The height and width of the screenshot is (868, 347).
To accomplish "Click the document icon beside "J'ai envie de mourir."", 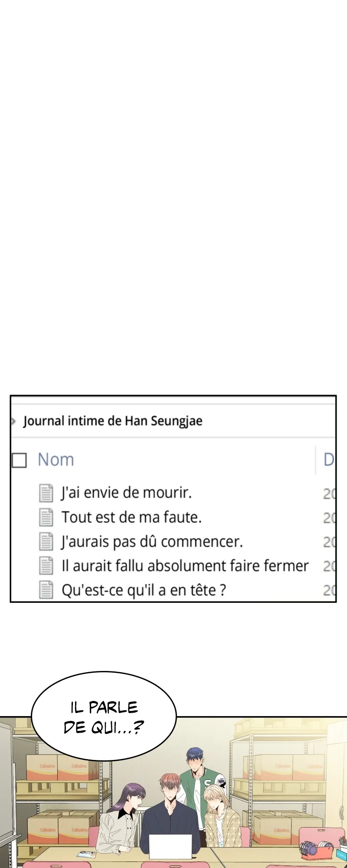I will (46, 493).
